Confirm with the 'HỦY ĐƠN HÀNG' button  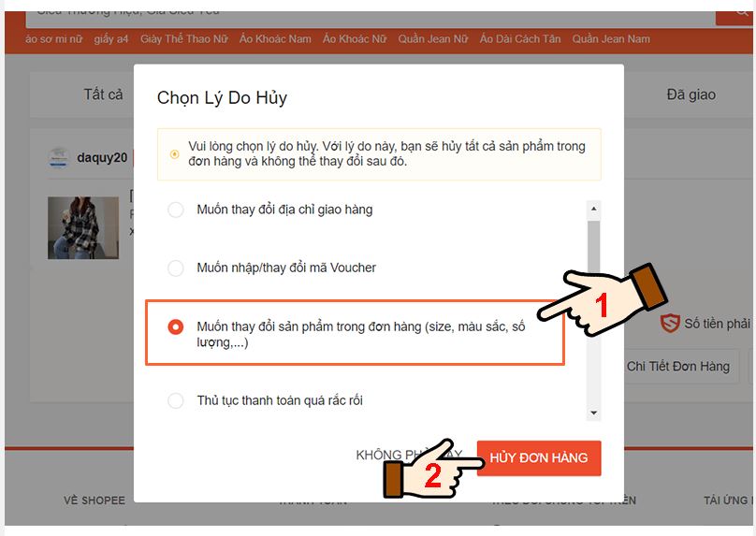click(x=539, y=457)
